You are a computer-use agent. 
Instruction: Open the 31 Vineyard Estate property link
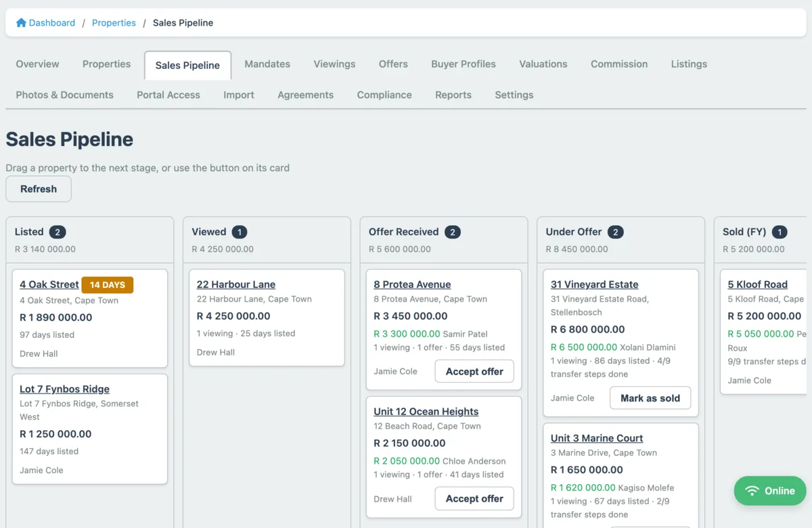coord(595,285)
